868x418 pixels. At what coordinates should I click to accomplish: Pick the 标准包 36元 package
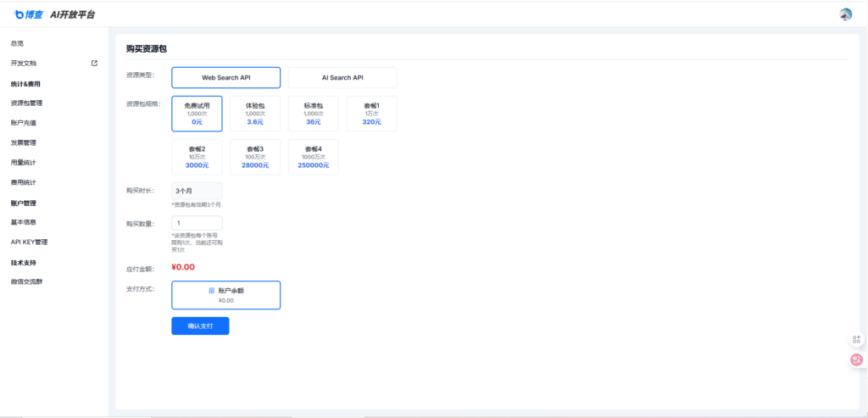[313, 114]
